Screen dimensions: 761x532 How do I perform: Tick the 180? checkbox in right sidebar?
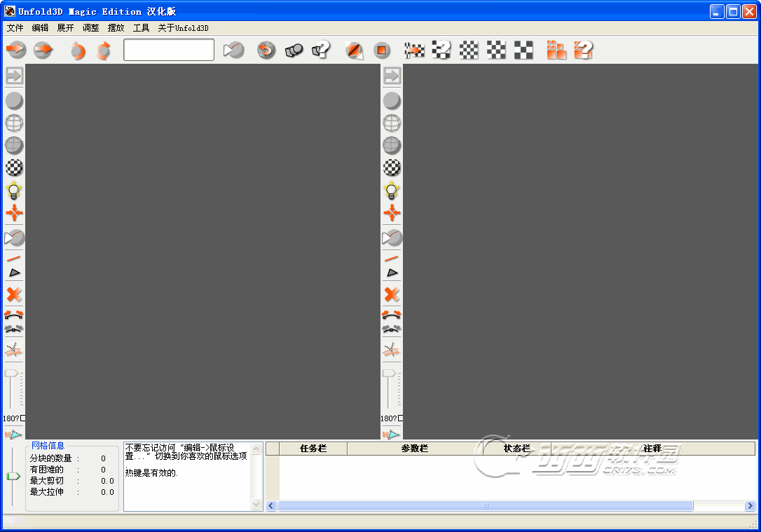coord(400,418)
